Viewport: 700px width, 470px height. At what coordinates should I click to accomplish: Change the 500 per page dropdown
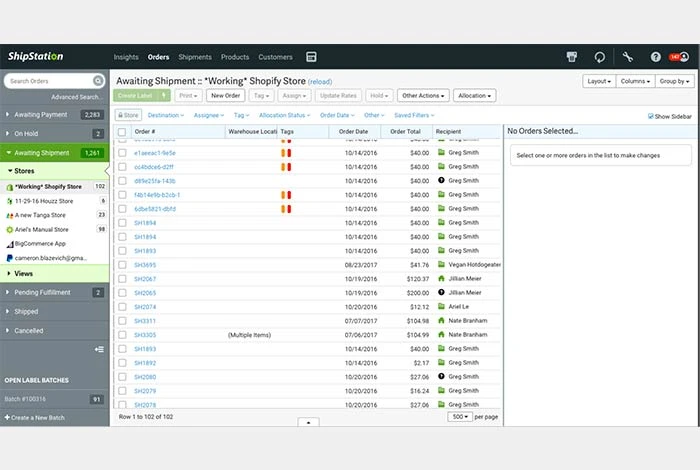tap(460, 416)
